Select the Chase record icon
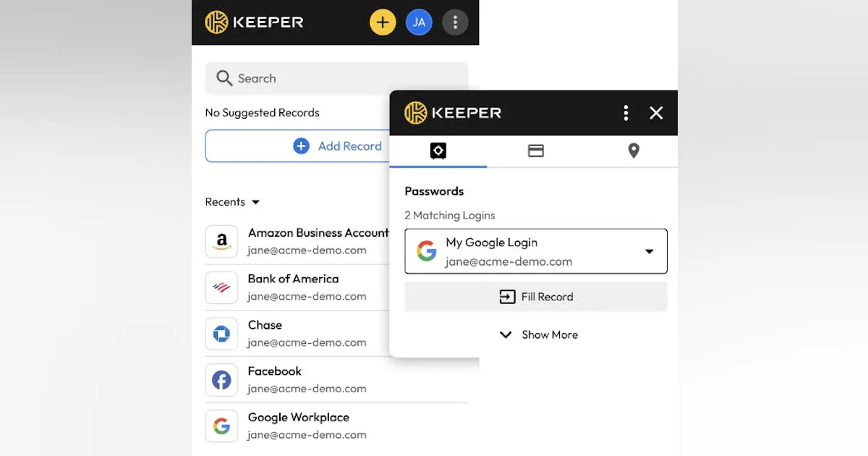The image size is (868, 456). 221,334
